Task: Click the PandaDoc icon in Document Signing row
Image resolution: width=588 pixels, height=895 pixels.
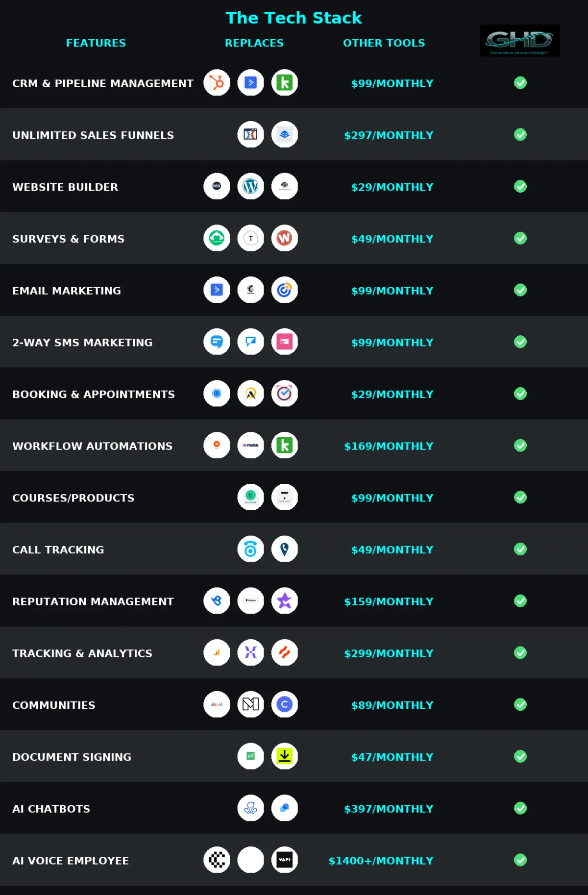Action: point(250,756)
